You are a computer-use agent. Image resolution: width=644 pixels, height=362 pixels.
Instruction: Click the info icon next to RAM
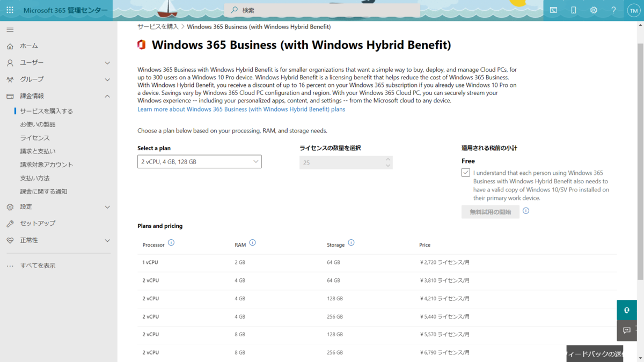click(252, 242)
